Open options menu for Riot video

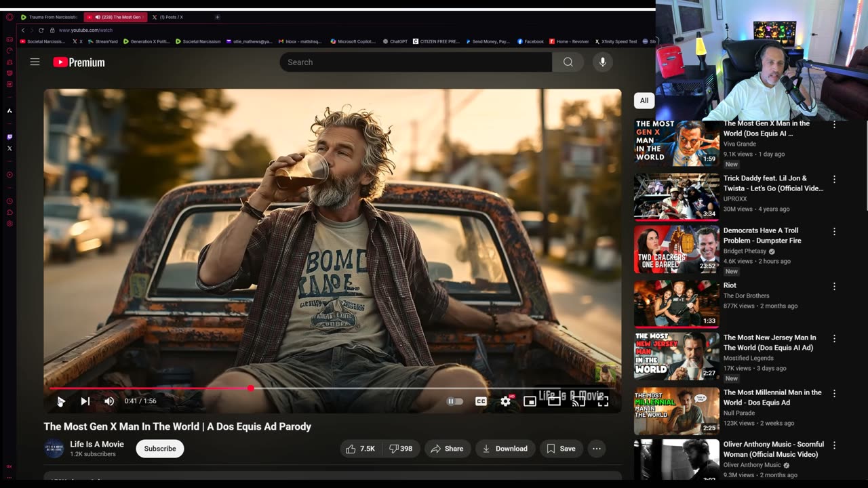(834, 287)
